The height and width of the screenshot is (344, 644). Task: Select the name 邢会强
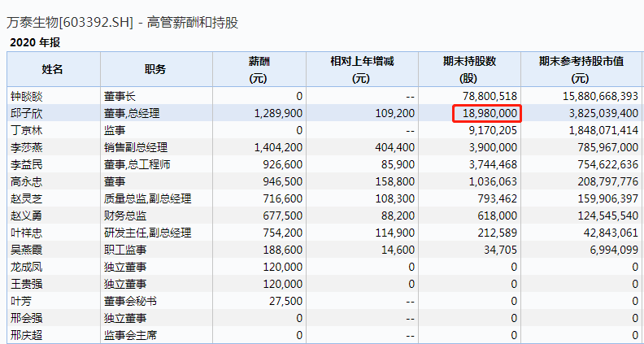(x=27, y=318)
